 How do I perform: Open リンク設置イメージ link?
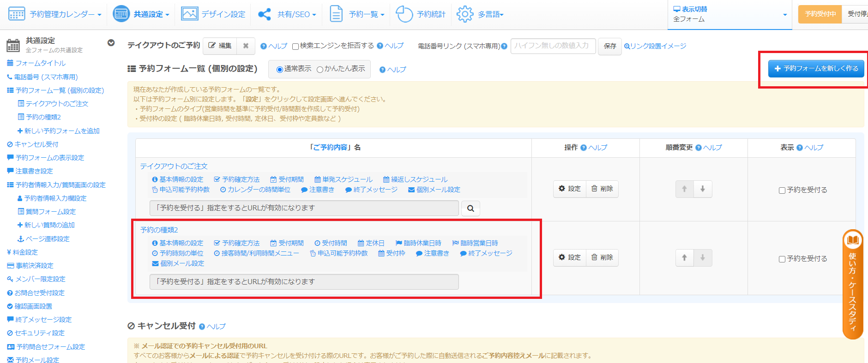tap(655, 46)
